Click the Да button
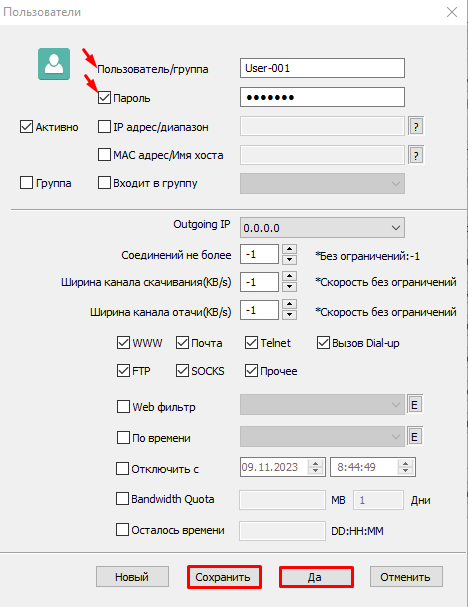468x607 pixels. 316,577
